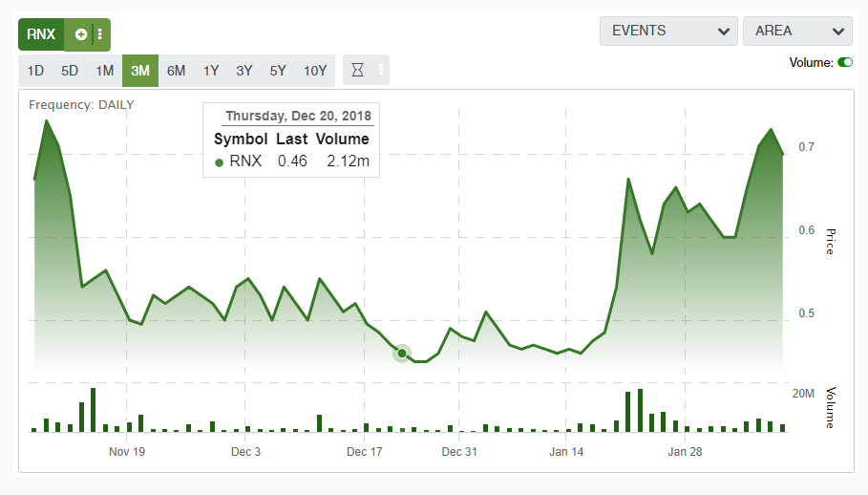This screenshot has height=495, width=868.
Task: Click the 0.5 price axis label
Action: tap(806, 313)
